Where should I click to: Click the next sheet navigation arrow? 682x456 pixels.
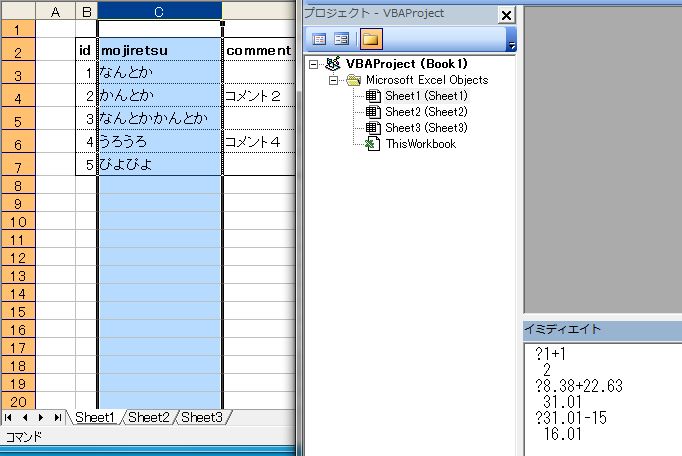point(41,417)
